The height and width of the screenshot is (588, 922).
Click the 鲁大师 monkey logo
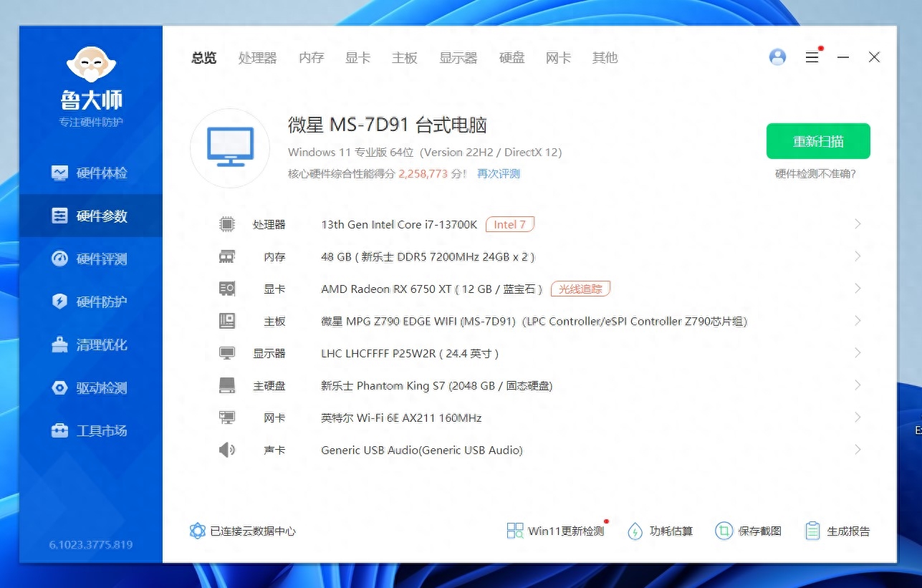tap(91, 65)
